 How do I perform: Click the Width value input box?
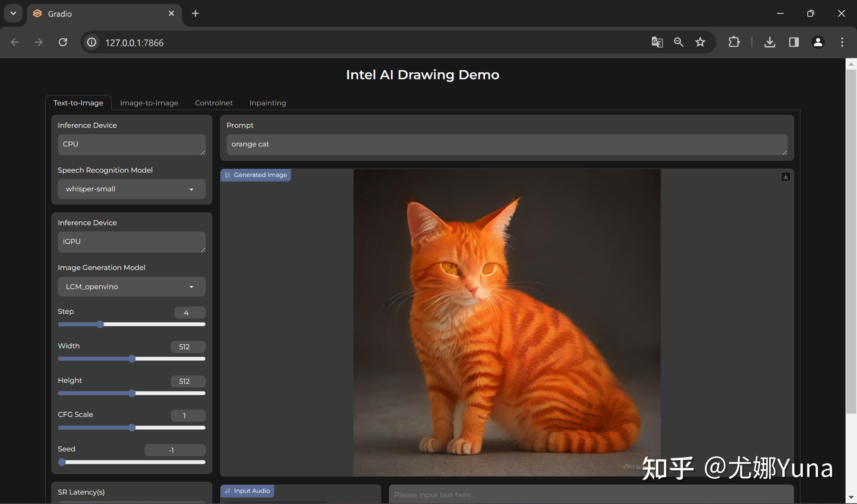tap(187, 346)
